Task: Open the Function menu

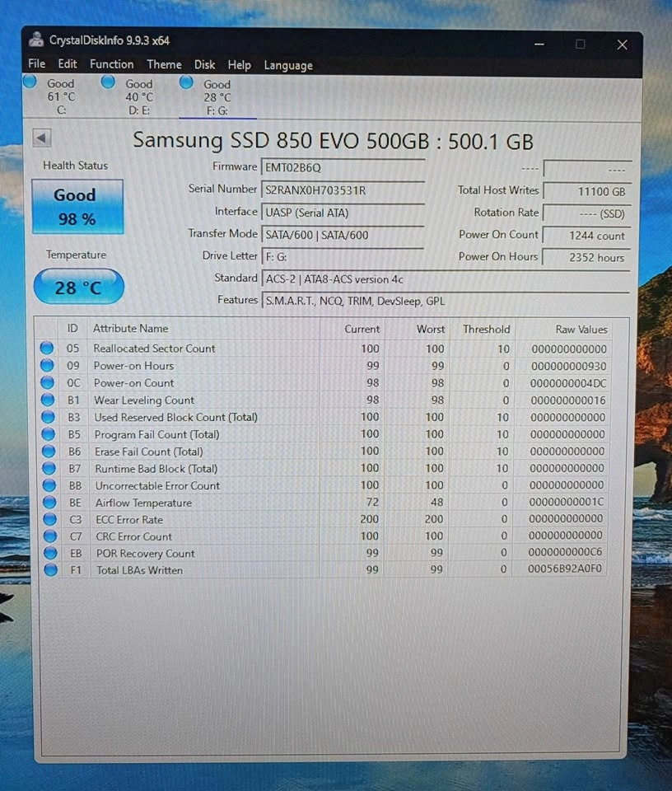Action: coord(111,64)
